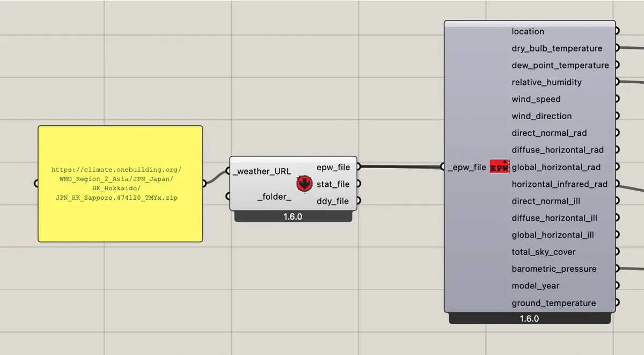
Task: Click the red download arrow icon
Action: tap(304, 184)
